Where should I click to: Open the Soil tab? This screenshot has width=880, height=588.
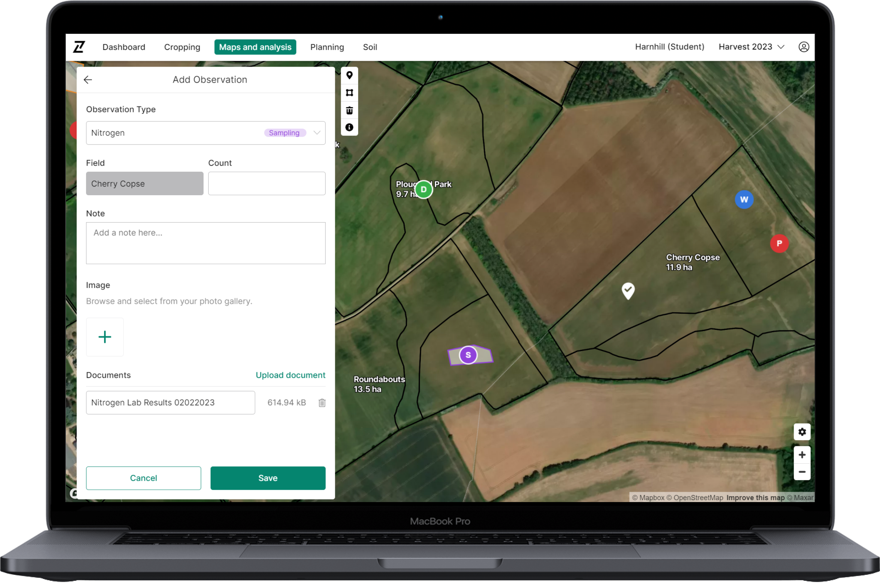[370, 47]
